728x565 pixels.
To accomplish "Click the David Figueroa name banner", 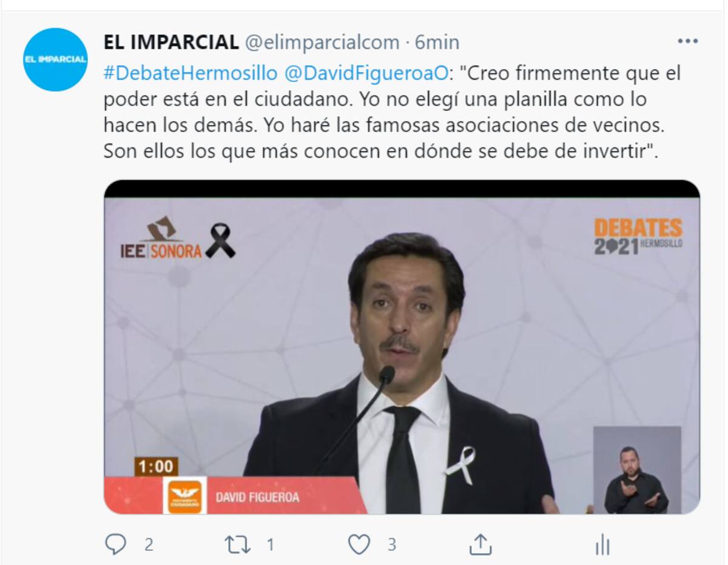I will click(257, 497).
